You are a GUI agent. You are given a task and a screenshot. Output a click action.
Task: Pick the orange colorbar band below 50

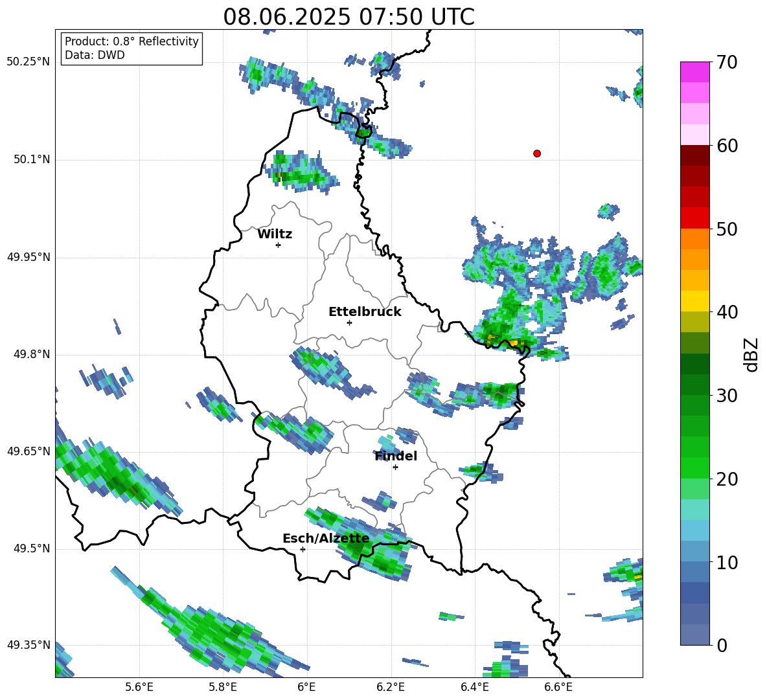(694, 238)
